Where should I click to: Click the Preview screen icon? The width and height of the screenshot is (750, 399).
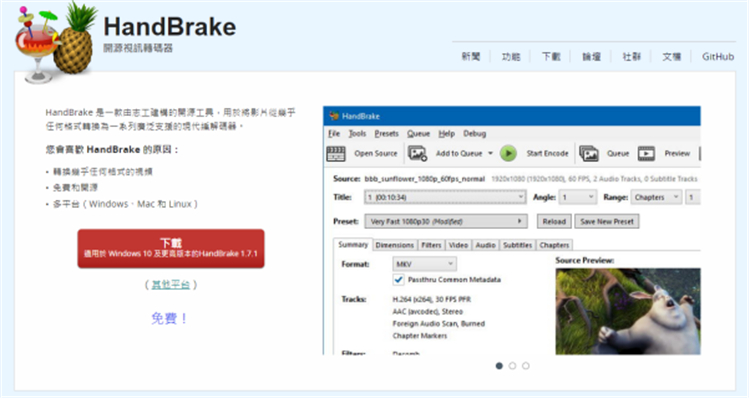point(646,154)
